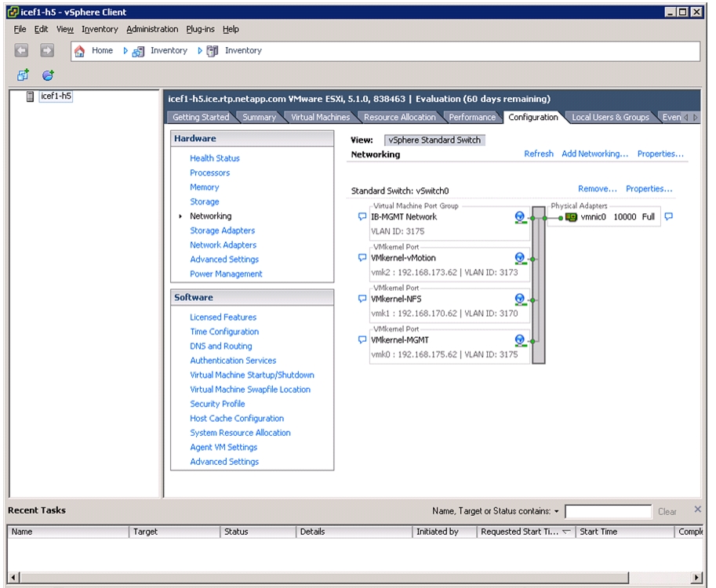Screen dimensions: 716x588
Task: Open the View menu
Action: coord(65,29)
